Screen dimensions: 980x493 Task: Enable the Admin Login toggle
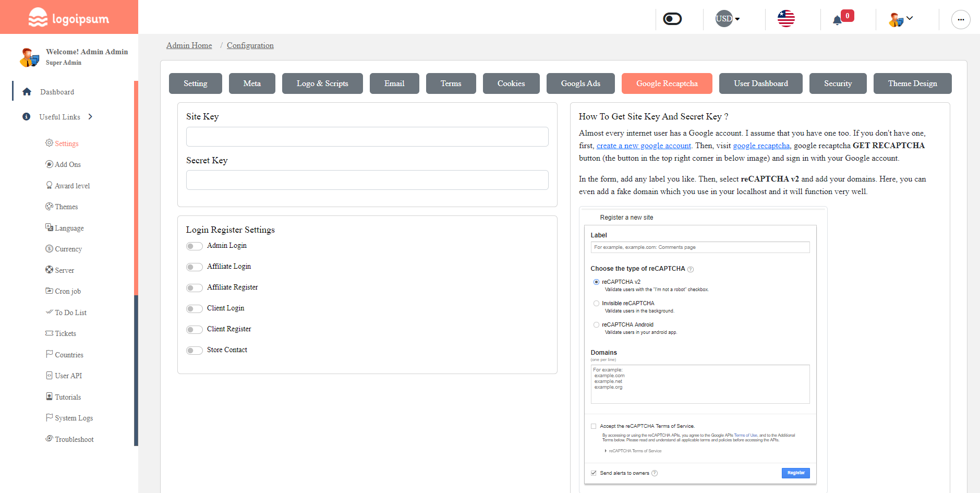[x=193, y=246]
